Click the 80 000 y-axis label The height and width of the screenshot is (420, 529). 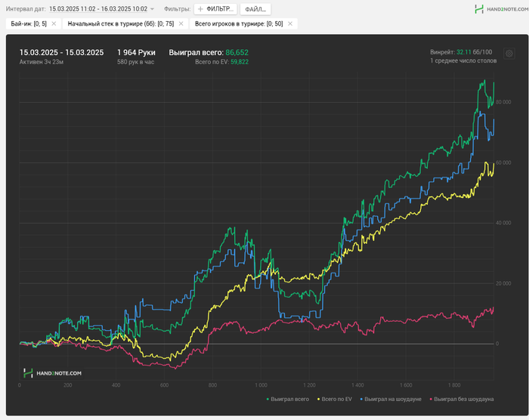pyautogui.click(x=503, y=102)
